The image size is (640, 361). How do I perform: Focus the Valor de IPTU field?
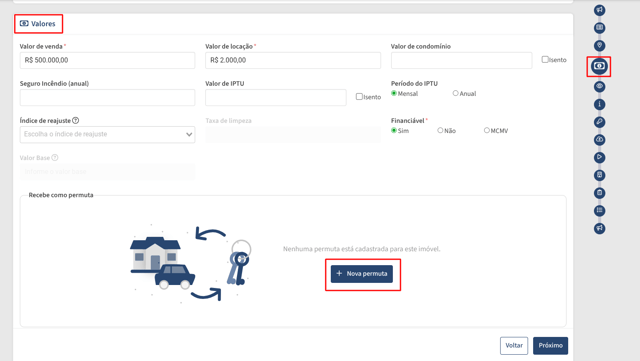click(x=276, y=97)
